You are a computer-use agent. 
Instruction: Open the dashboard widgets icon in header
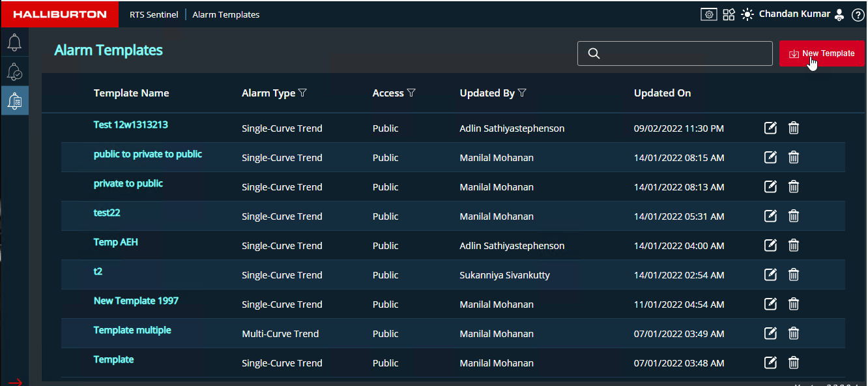click(729, 14)
